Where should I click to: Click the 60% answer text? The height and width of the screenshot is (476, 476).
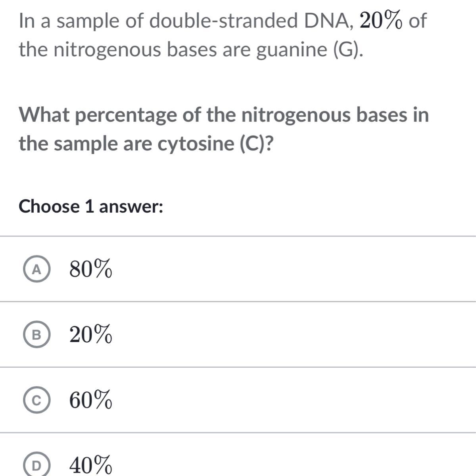pos(91,401)
